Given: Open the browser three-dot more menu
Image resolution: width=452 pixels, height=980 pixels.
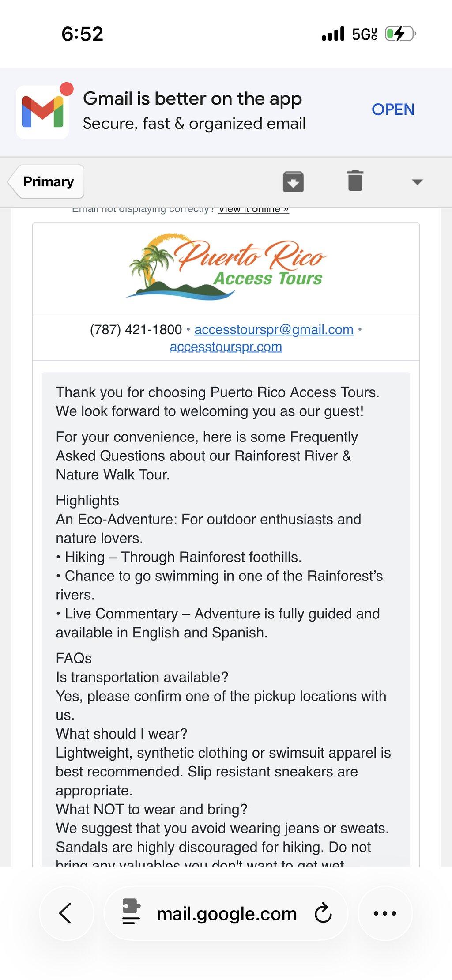Looking at the screenshot, I should click(385, 913).
